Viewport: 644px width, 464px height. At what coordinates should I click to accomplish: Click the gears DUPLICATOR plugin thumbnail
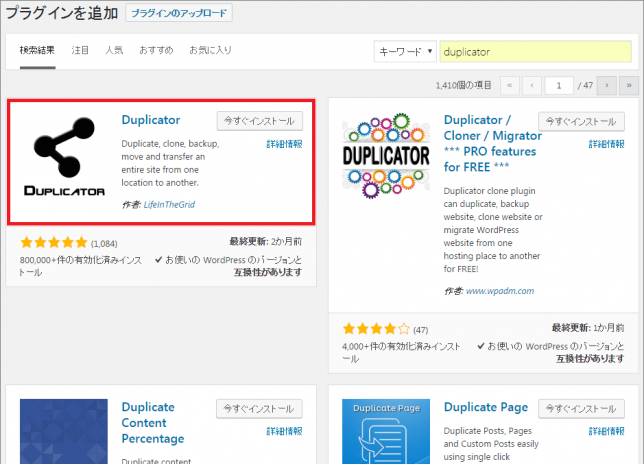386,156
